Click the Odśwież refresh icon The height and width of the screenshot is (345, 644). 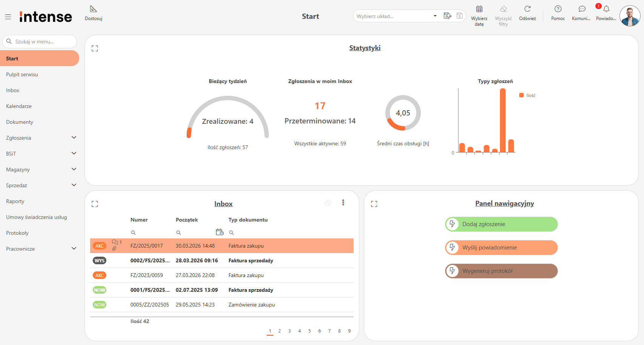tap(527, 9)
